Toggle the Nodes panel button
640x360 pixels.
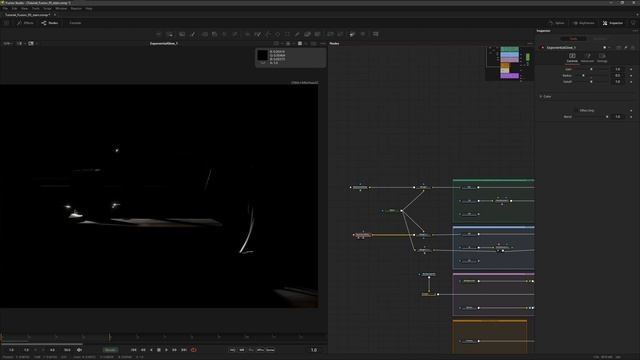coord(50,23)
